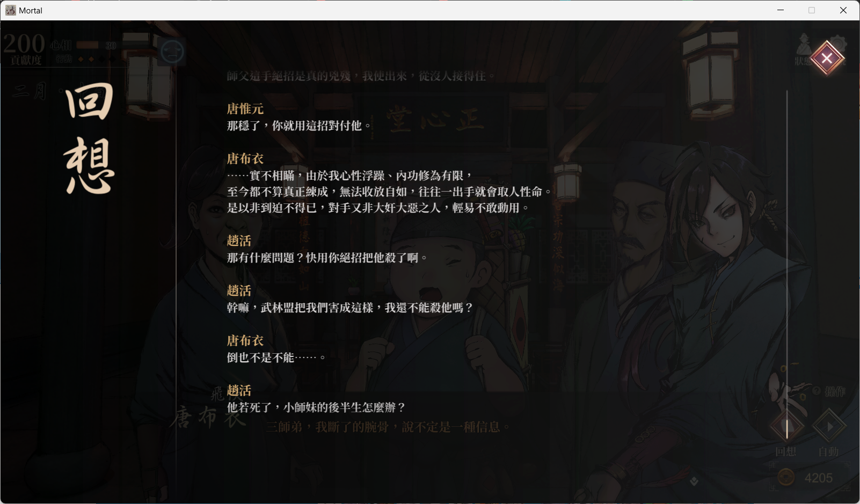Screen dimensions: 860x504
Task: Click the 心相 progress bar
Action: (88, 46)
